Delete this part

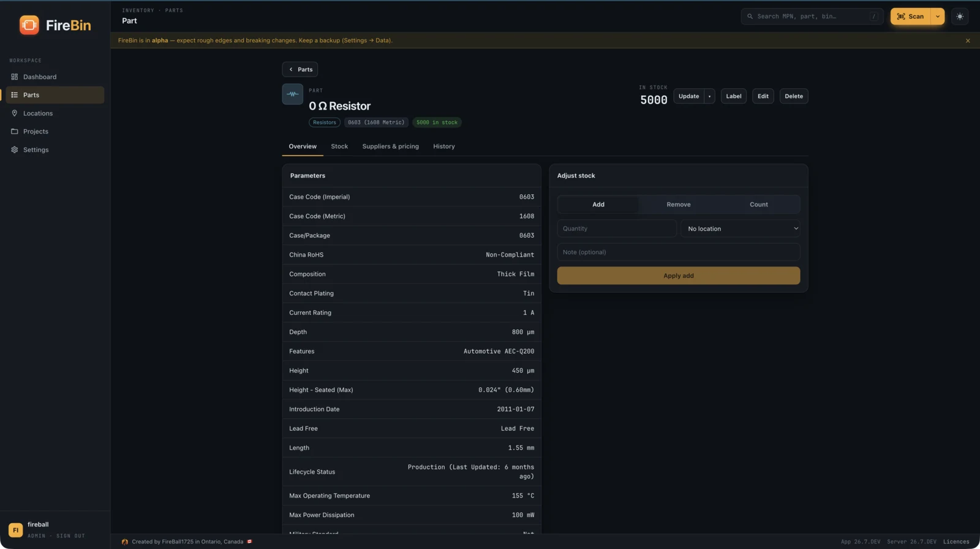click(794, 96)
